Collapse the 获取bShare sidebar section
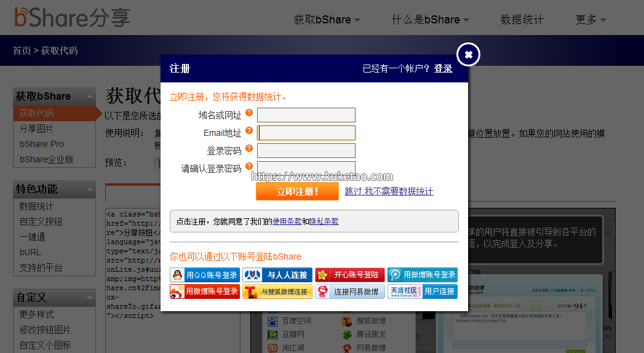The image size is (644, 353). click(x=89, y=97)
